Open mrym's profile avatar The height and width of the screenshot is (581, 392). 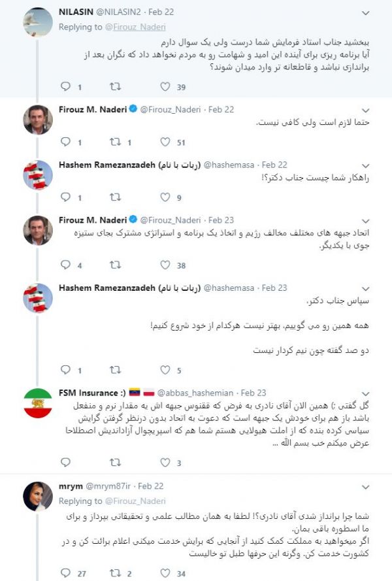(x=38, y=497)
